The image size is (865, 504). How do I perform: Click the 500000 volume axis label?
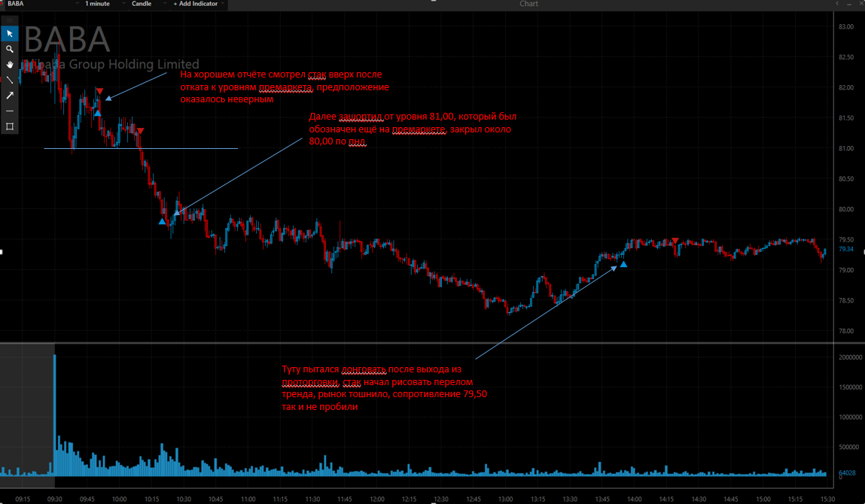click(849, 447)
